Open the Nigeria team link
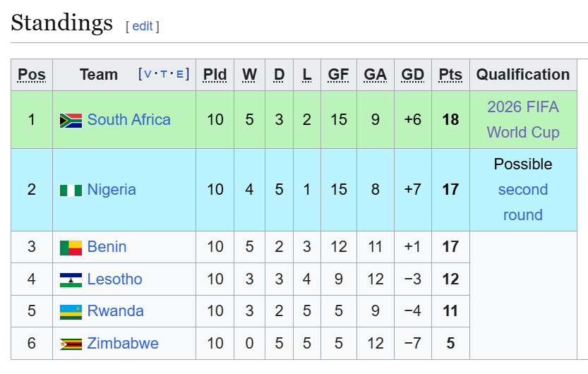 pyautogui.click(x=112, y=190)
